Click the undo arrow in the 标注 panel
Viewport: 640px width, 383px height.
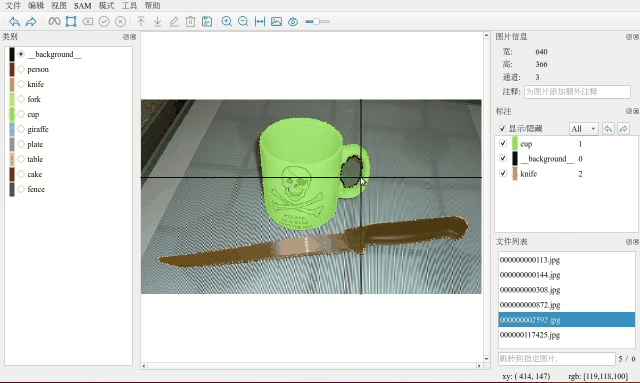pos(608,129)
